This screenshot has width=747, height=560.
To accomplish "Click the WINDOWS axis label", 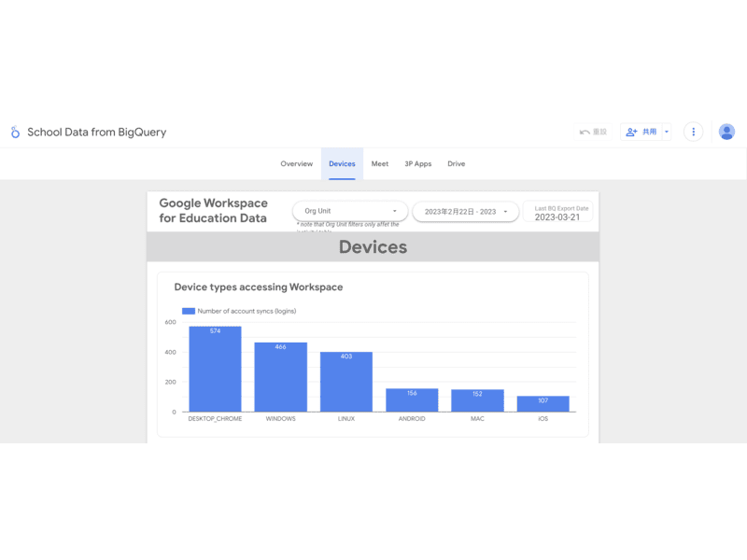I will tap(281, 418).
